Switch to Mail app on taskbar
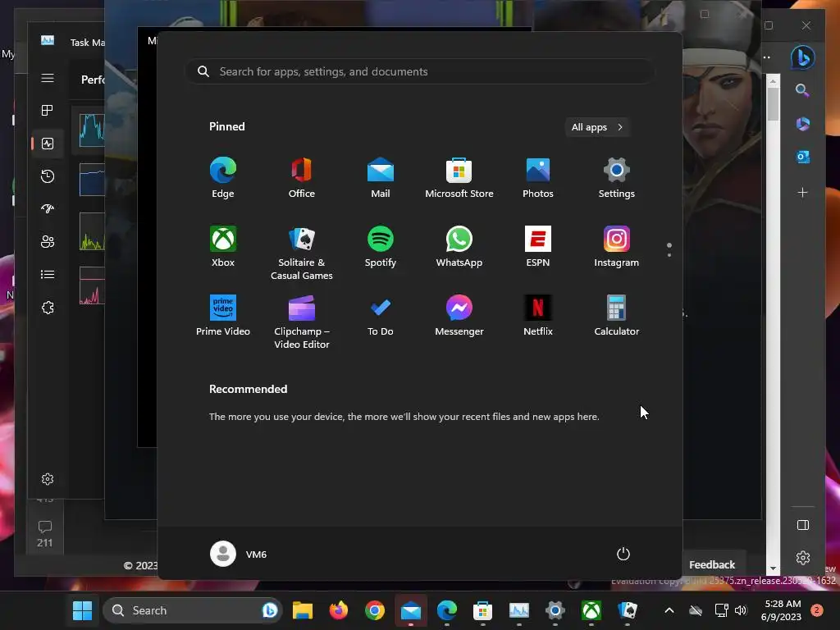 (x=411, y=610)
